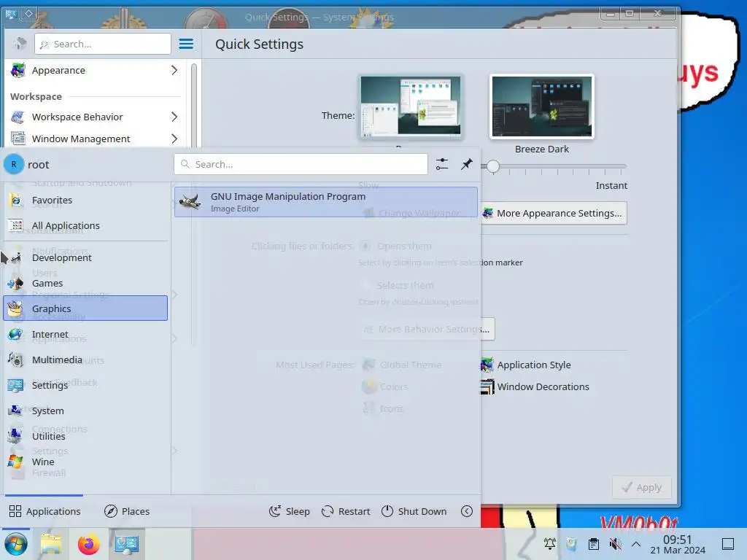747x560 pixels.
Task: Click the Sleep button
Action: (x=289, y=511)
